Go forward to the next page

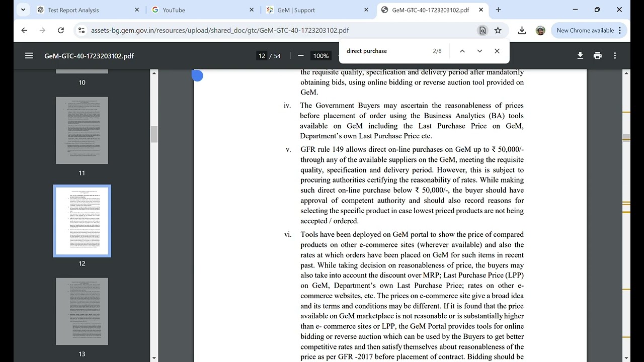point(42,30)
